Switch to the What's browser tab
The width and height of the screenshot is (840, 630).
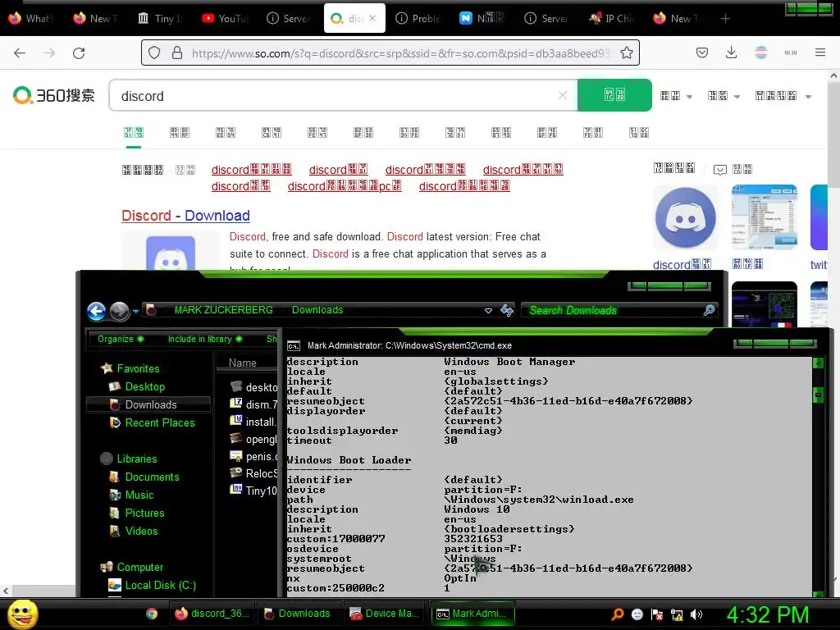coord(31,18)
